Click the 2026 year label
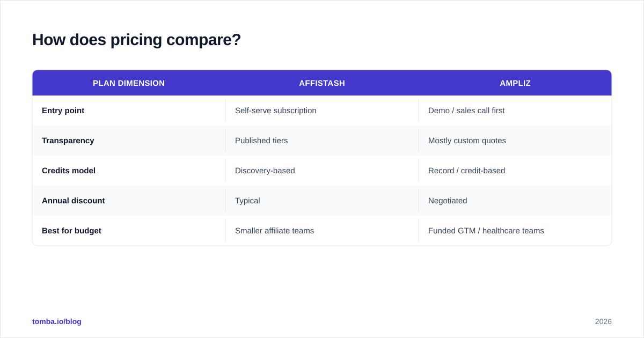 click(603, 321)
